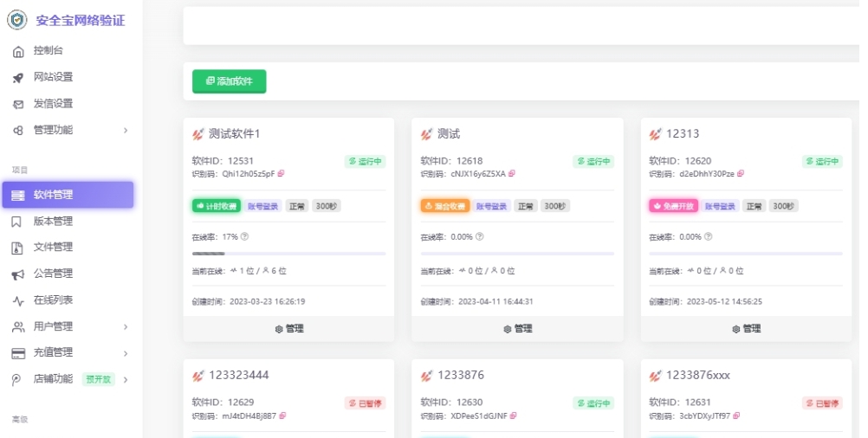Click the 预开放 badge beside 店铺功能
The height and width of the screenshot is (438, 868).
click(x=99, y=379)
